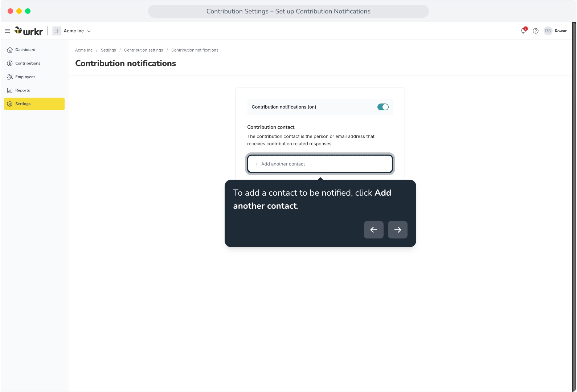Open the help question mark icon
Viewport: 577px width, 392px height.
pos(536,31)
